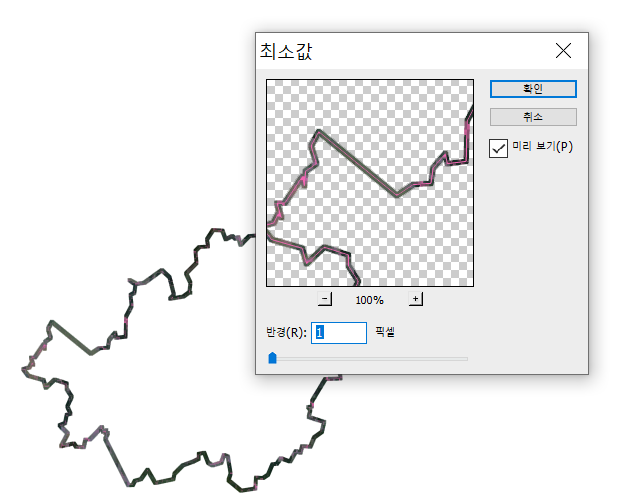Zoom out the filter preview with minus button
Screen dimensions: 644x504
click(x=325, y=299)
